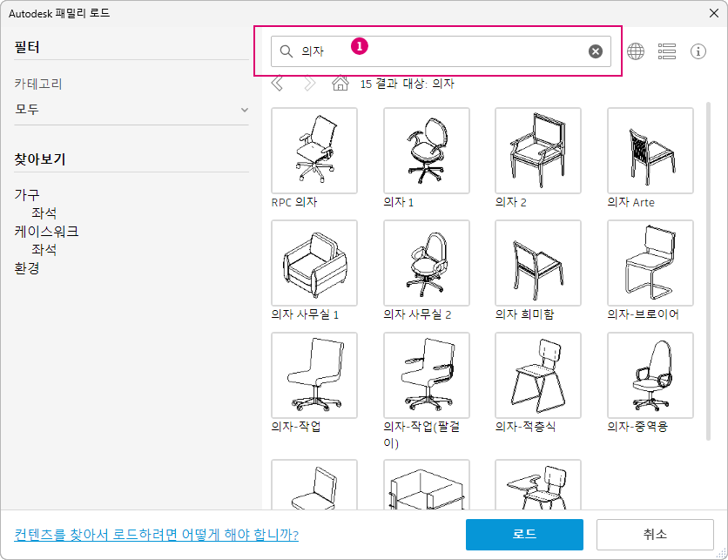The image size is (728, 560).
Task: Select the 의자 2 thumbnail
Action: (x=538, y=151)
